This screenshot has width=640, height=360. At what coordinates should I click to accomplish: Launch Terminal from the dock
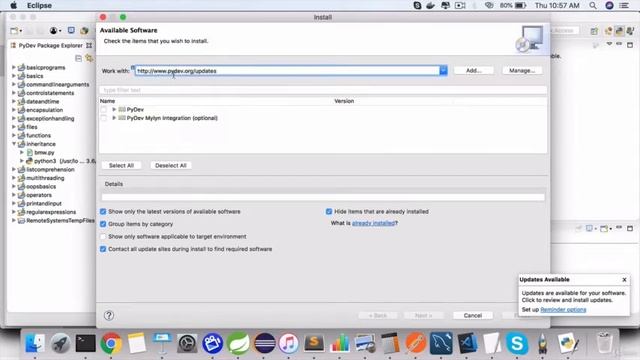86,343
